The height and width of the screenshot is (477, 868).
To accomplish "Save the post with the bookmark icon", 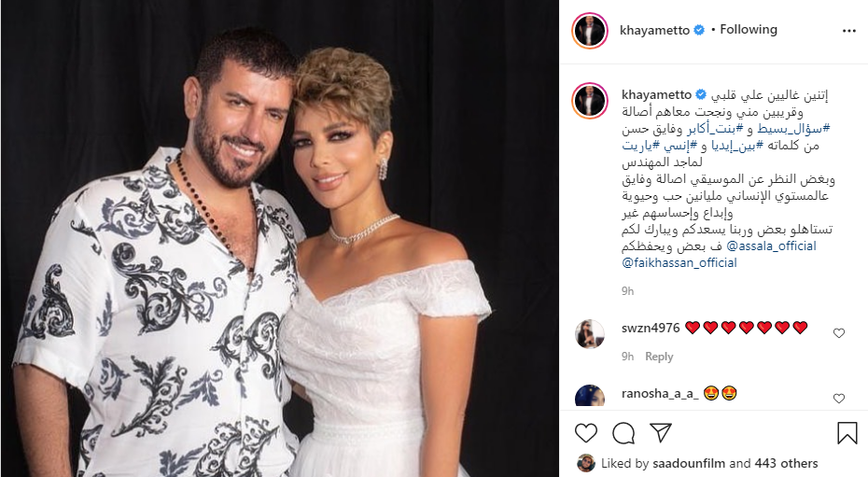I will coord(847,433).
